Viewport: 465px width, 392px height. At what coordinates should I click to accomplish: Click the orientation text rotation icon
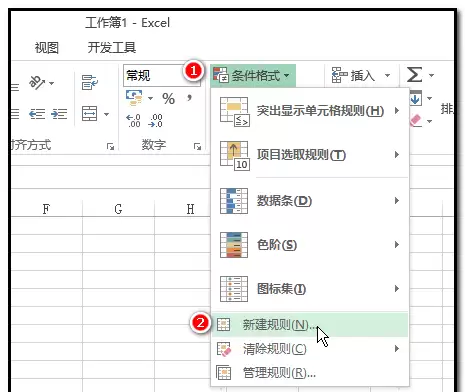[x=37, y=82]
